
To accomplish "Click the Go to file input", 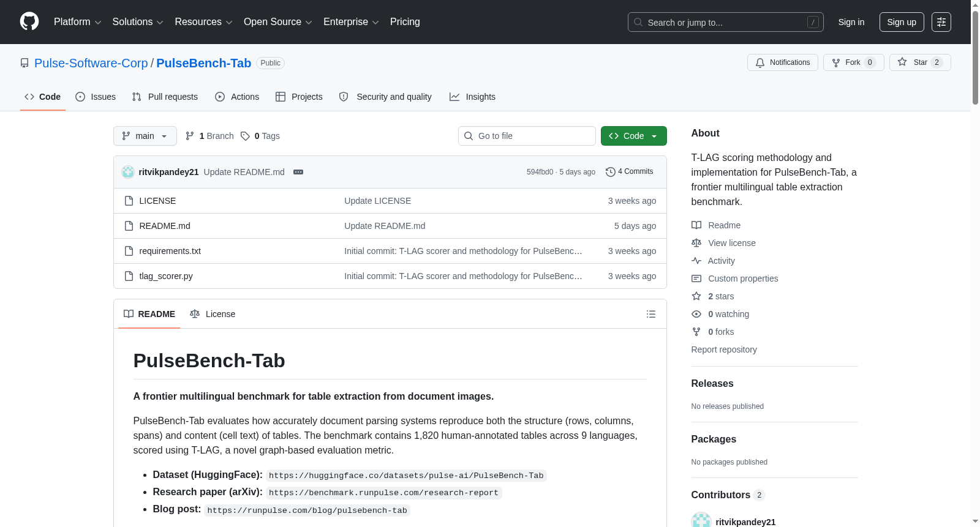I will point(527,136).
